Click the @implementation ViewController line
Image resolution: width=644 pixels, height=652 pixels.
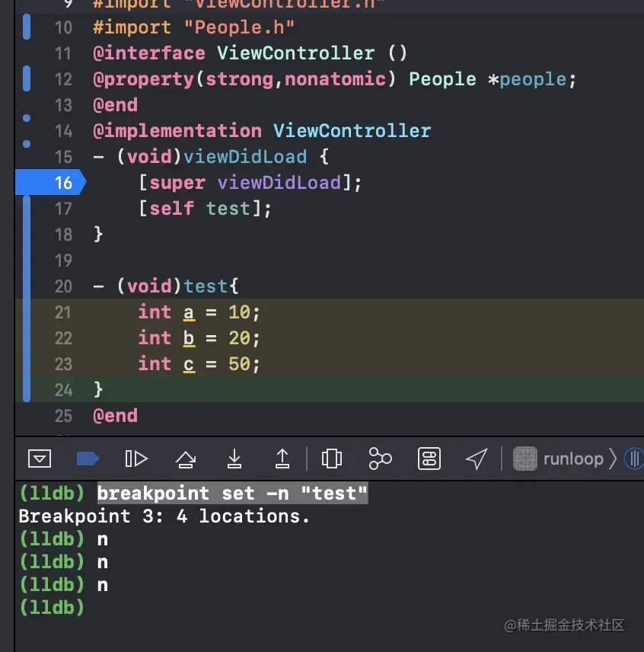pyautogui.click(x=262, y=131)
